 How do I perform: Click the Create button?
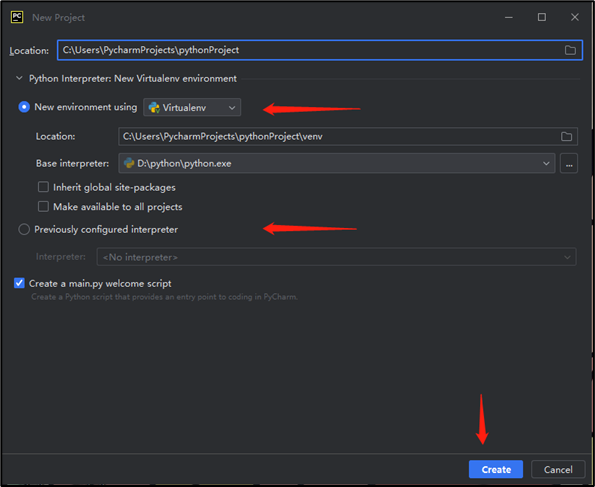pyautogui.click(x=496, y=470)
